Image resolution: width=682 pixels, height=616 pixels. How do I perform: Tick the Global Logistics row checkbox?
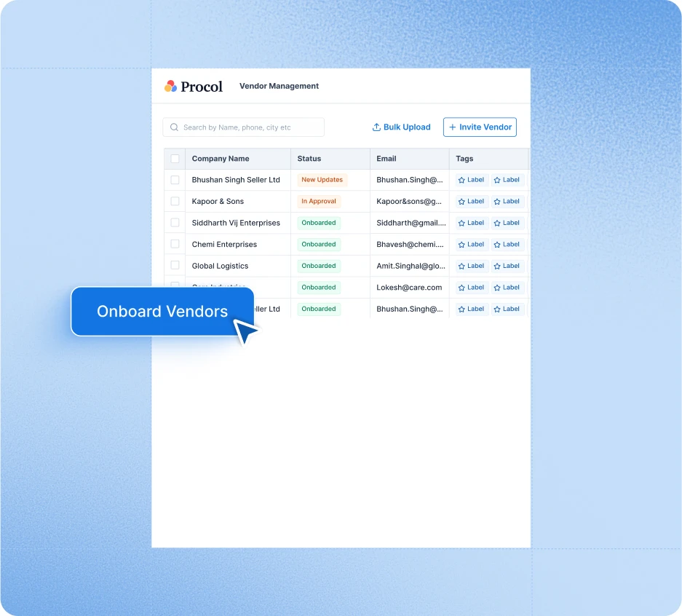(175, 266)
